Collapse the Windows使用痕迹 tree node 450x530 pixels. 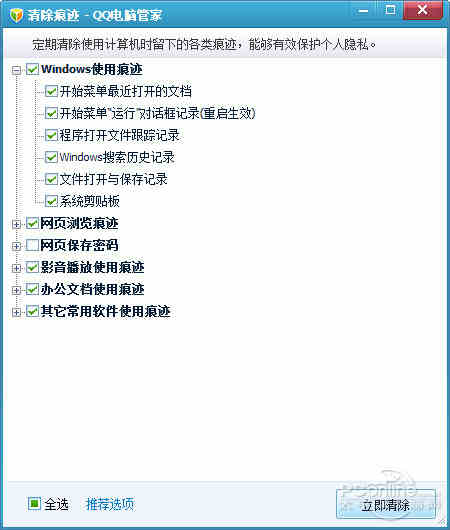click(16, 70)
